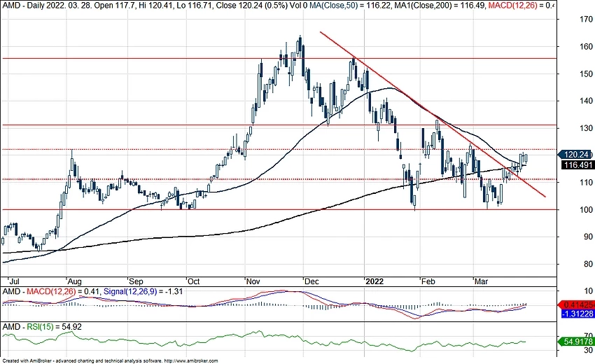Viewport: 595px width, 364px height.
Task: Click the 90 price axis label
Action: pyautogui.click(x=588, y=237)
